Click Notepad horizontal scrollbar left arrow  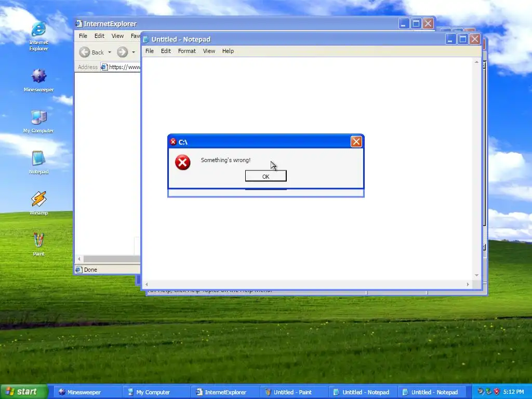[x=147, y=284]
